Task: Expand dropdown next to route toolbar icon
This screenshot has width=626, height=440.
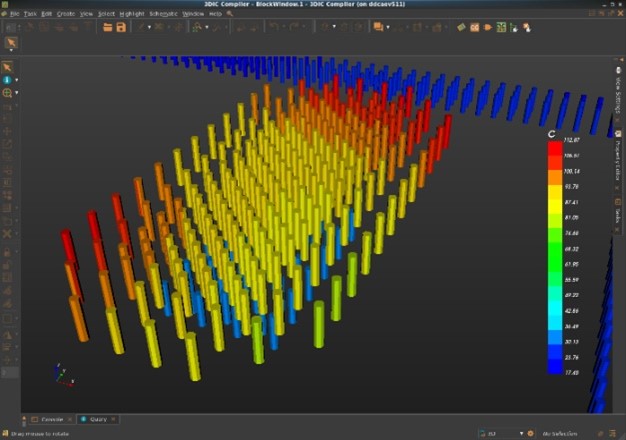Action: coord(207,28)
